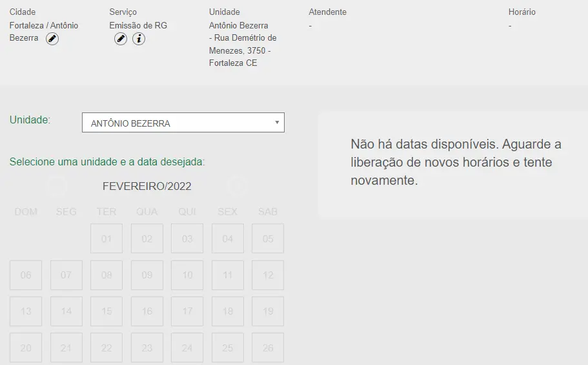The image size is (588, 365).
Task: Advance to next month after FEVEREIRO/2022
Action: click(237, 186)
